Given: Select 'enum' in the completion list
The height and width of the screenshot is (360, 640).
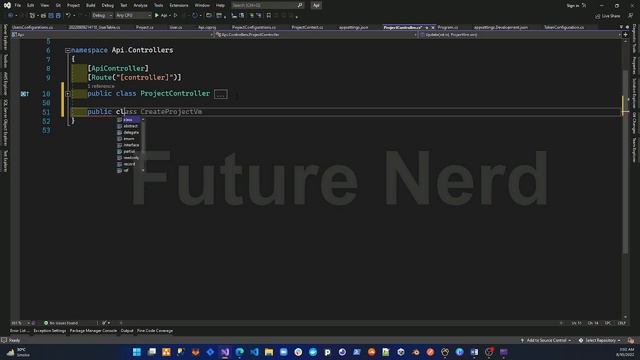Looking at the screenshot, I should (x=129, y=139).
